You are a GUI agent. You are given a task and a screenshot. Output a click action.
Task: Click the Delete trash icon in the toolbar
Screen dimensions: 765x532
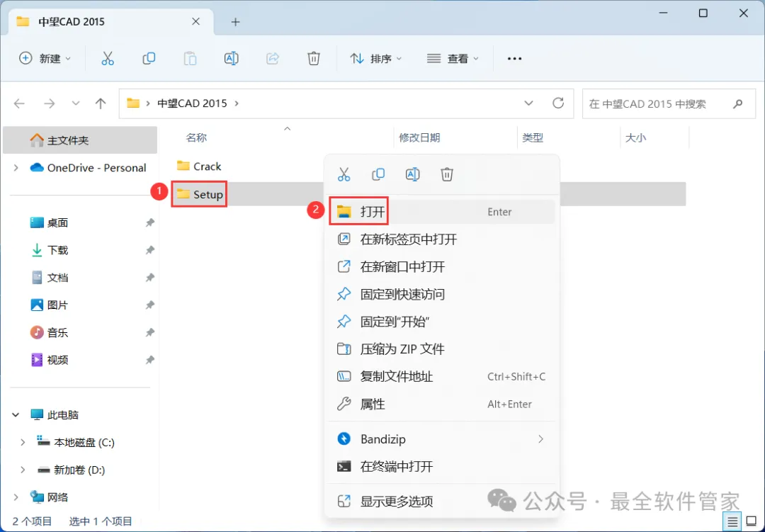[x=314, y=59]
